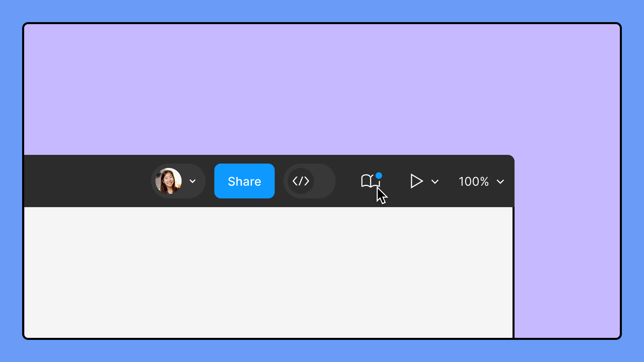Image resolution: width=644 pixels, height=362 pixels.
Task: Click the Share button
Action: click(245, 181)
